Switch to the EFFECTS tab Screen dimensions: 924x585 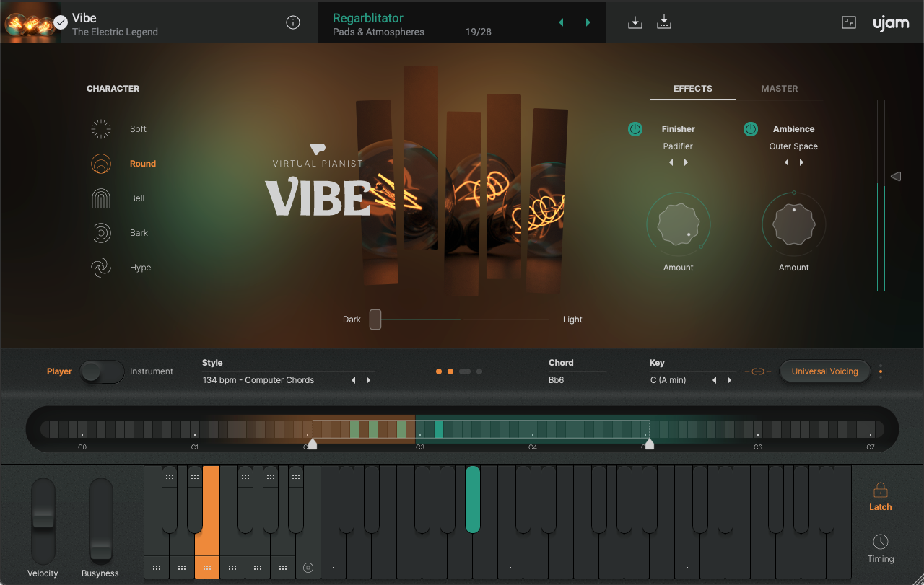click(x=693, y=89)
